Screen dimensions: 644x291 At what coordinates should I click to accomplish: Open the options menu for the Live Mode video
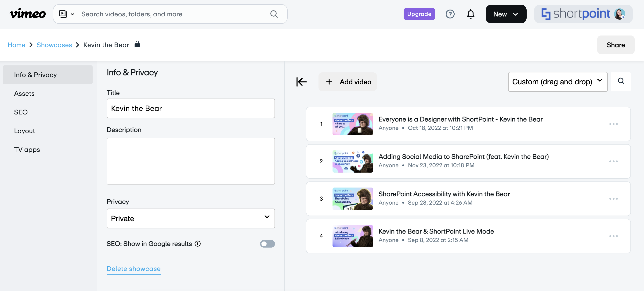tap(613, 236)
